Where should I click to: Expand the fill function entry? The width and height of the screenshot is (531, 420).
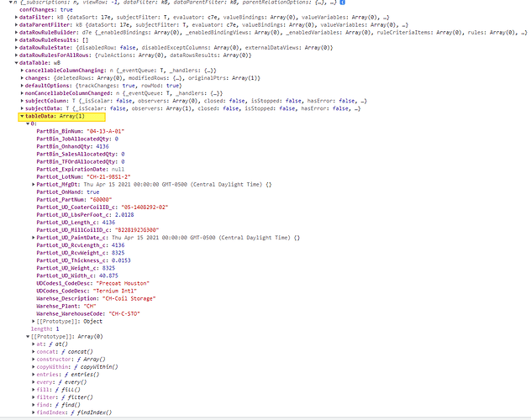pyautogui.click(x=34, y=390)
